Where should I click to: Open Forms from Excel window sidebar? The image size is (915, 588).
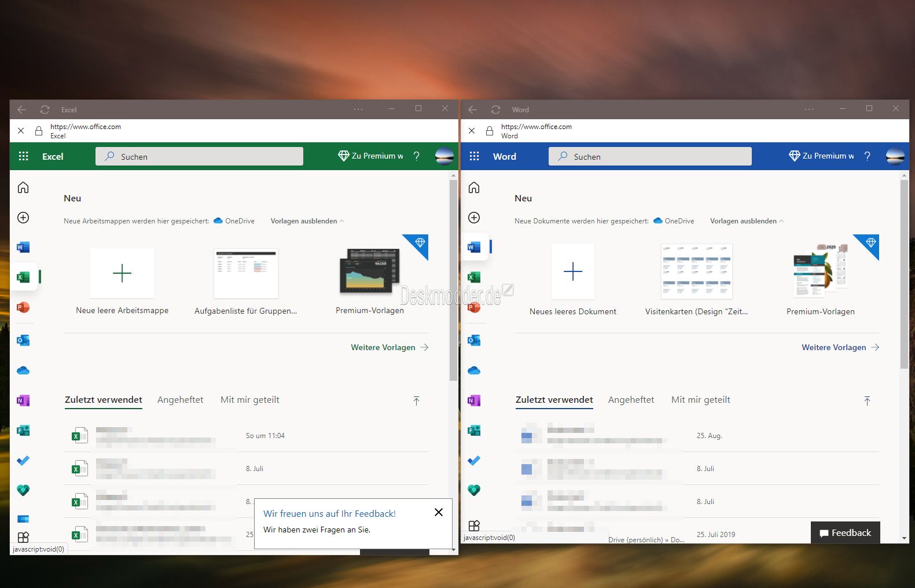tap(23, 431)
